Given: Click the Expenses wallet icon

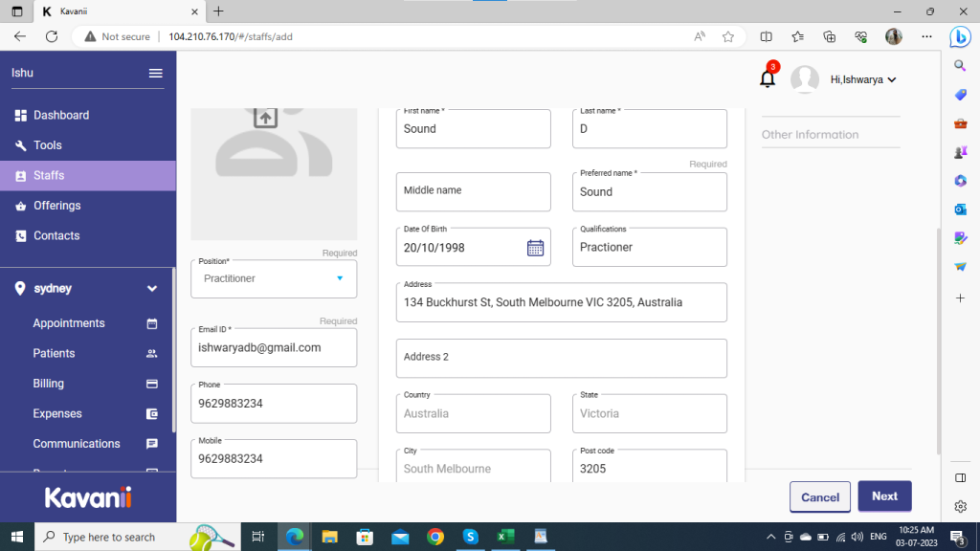Looking at the screenshot, I should pyautogui.click(x=151, y=414).
